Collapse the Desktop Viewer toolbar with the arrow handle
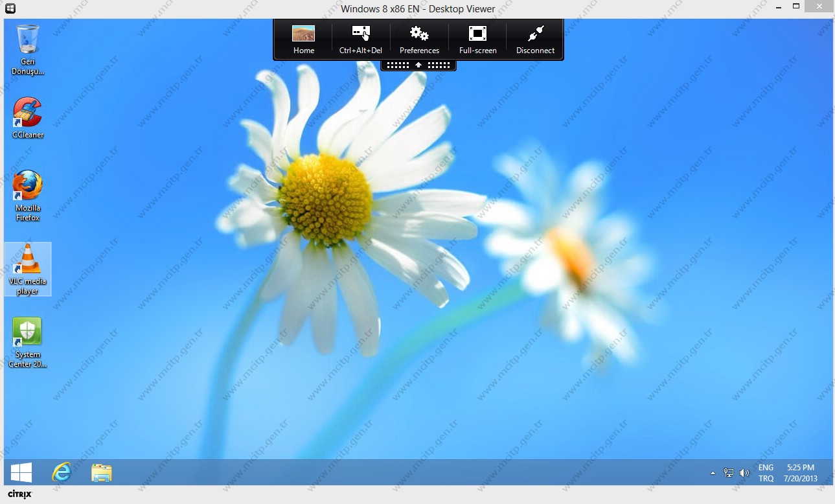Viewport: 835px width, 504px height. pyautogui.click(x=418, y=65)
